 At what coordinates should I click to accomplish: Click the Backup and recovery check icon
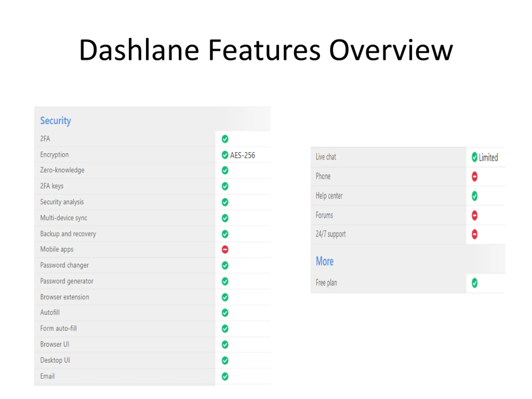[225, 234]
